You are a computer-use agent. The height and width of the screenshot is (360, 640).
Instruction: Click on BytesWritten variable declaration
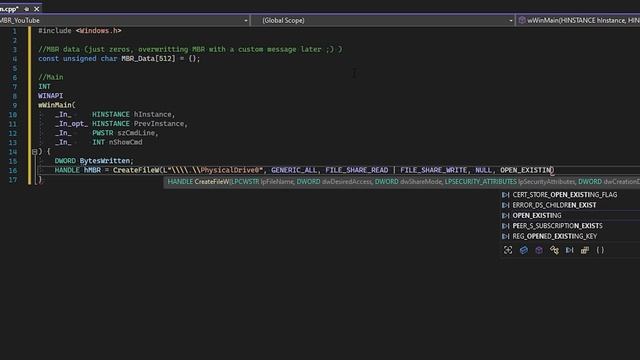click(104, 161)
